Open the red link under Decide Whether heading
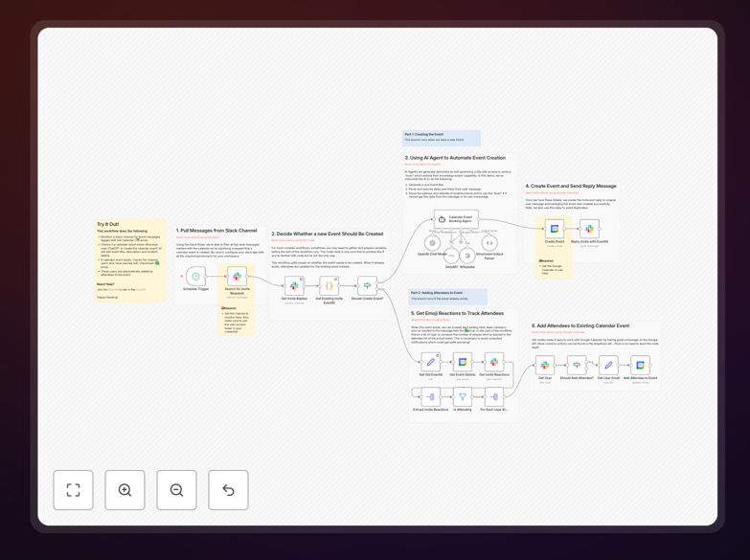The width and height of the screenshot is (750, 560). coord(293,240)
